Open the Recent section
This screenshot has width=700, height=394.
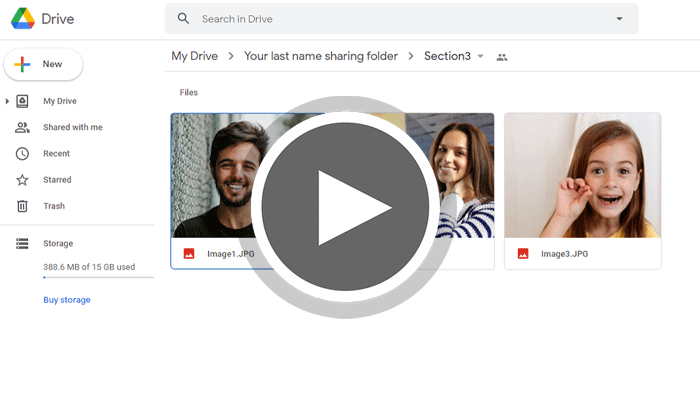[56, 153]
